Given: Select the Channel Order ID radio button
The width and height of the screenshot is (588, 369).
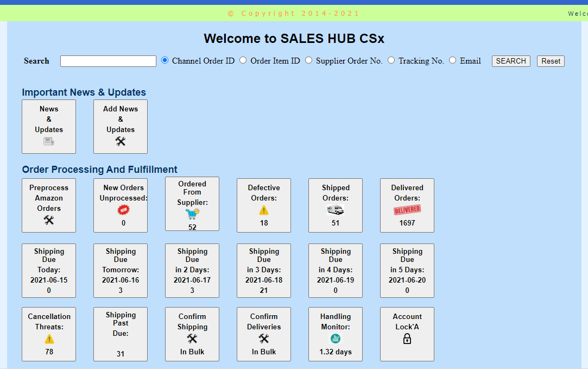Looking at the screenshot, I should (165, 60).
